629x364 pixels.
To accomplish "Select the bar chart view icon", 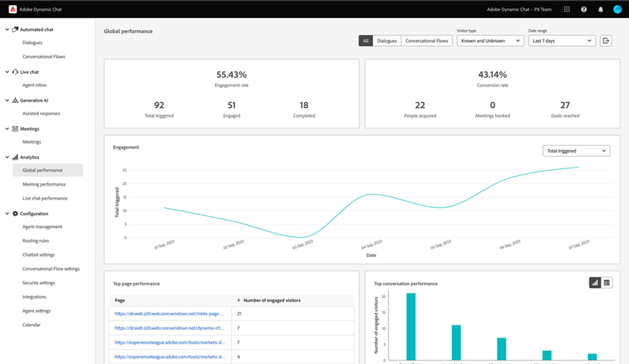I will (x=594, y=283).
